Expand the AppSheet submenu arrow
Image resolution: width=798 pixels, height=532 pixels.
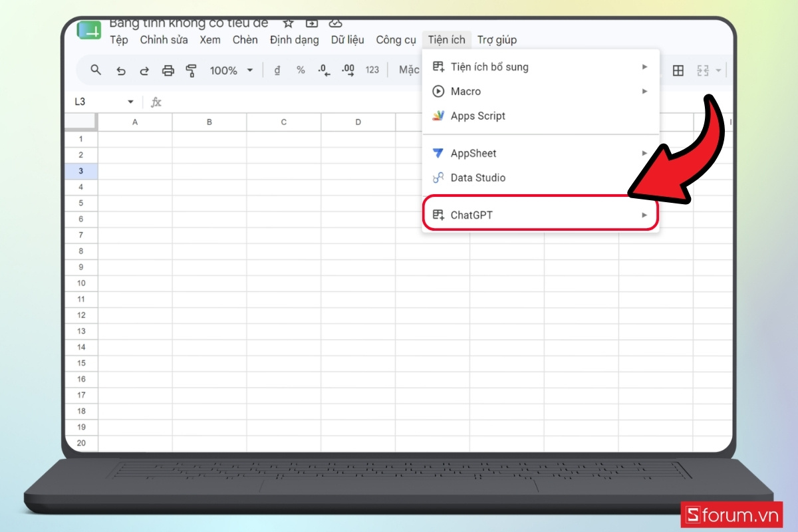point(644,153)
